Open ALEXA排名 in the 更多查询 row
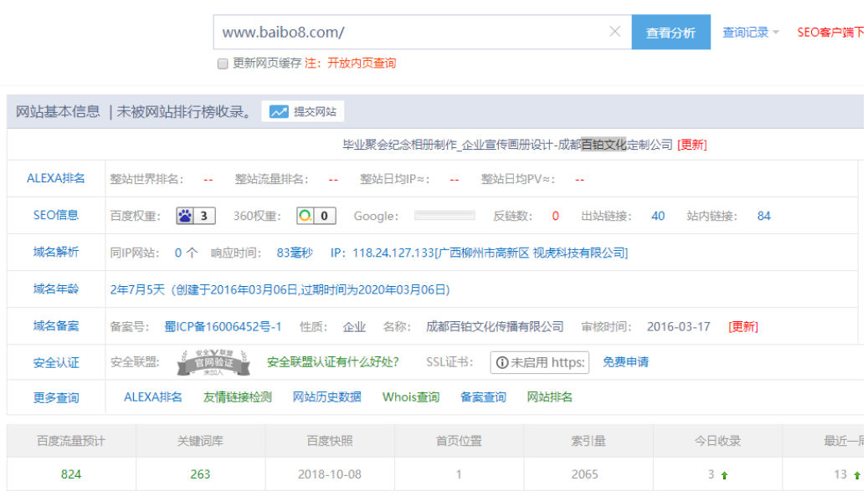 (153, 397)
